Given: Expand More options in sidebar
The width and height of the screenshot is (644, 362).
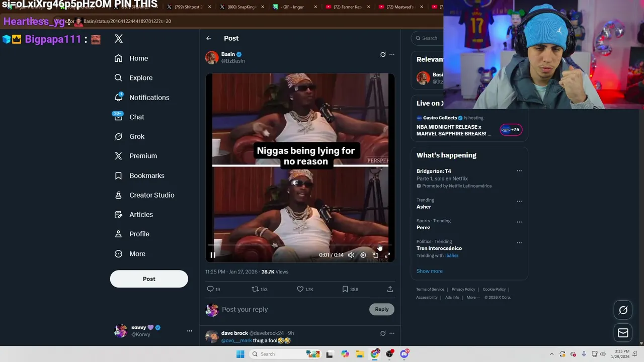Looking at the screenshot, I should coord(130,254).
